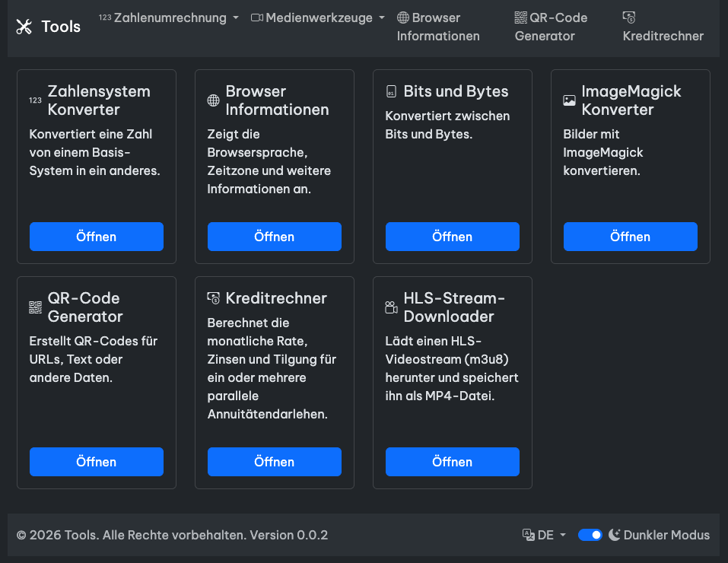Click the moon icon beside Dunkler Modus
Screen dimensions: 728x563
[614, 535]
